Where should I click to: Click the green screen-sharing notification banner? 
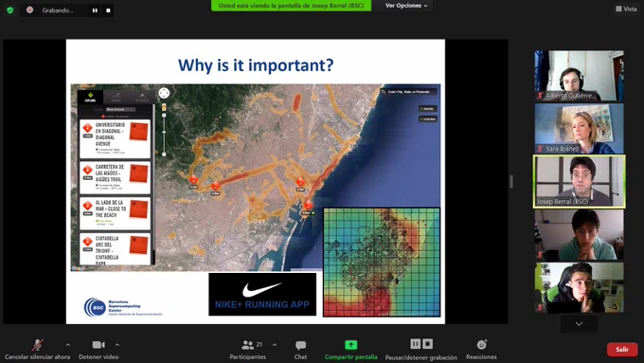[x=291, y=6]
